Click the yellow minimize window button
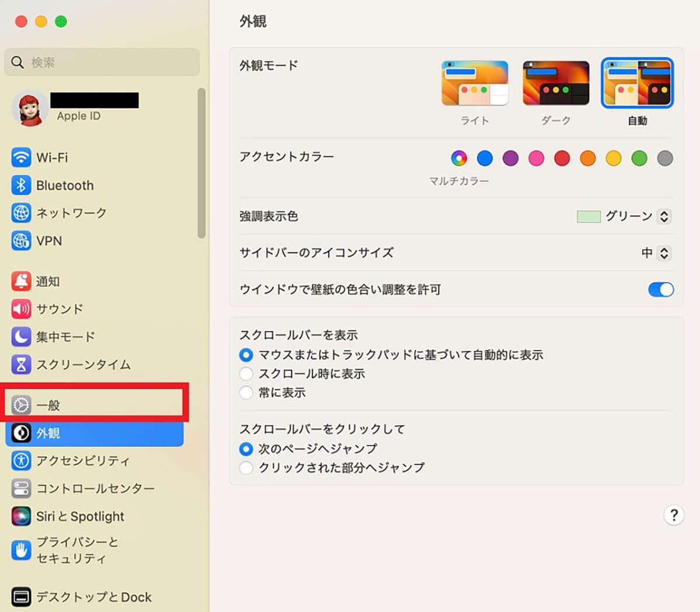Screen dimensions: 700x612 click(x=41, y=22)
